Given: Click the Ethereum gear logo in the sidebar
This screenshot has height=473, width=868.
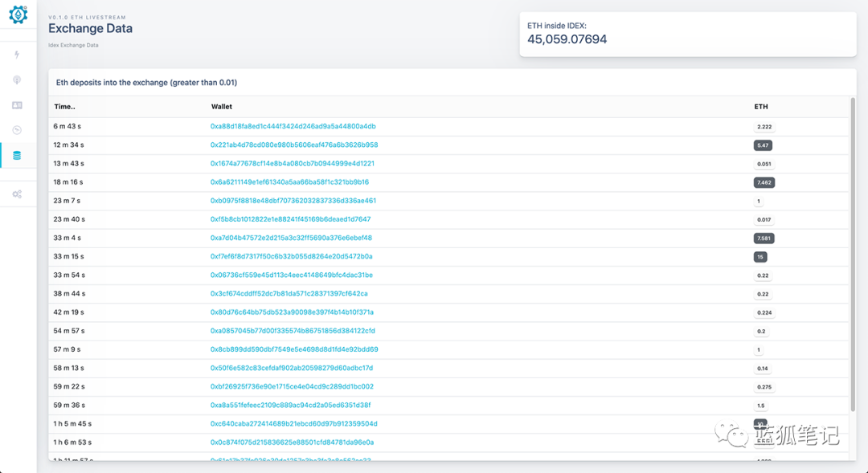Looking at the screenshot, I should (x=18, y=14).
